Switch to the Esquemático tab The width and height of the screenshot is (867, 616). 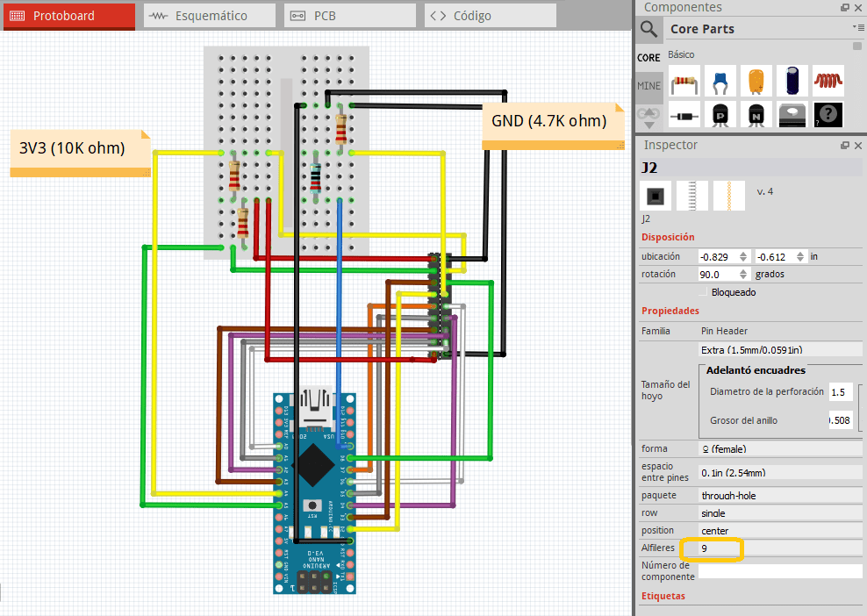tap(208, 15)
